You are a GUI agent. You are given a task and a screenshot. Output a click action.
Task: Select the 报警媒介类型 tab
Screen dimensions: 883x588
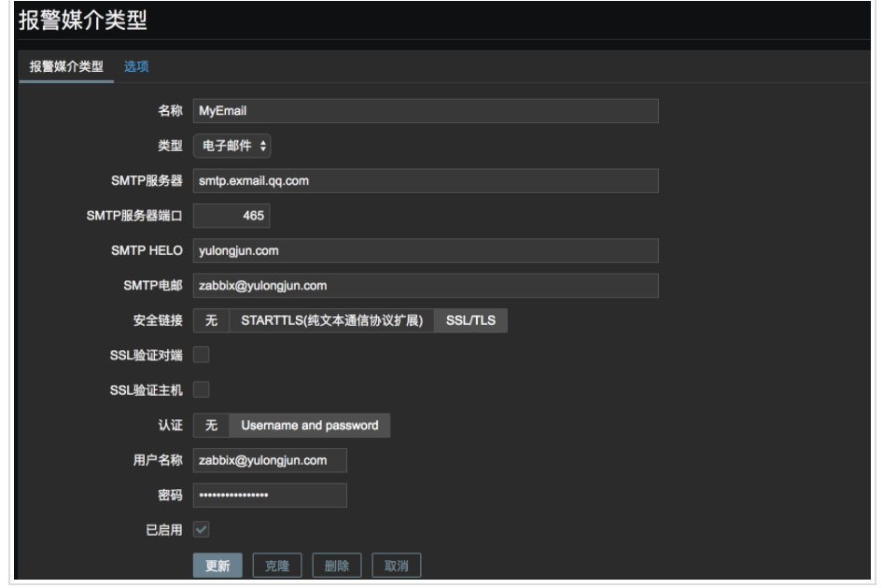point(66,66)
